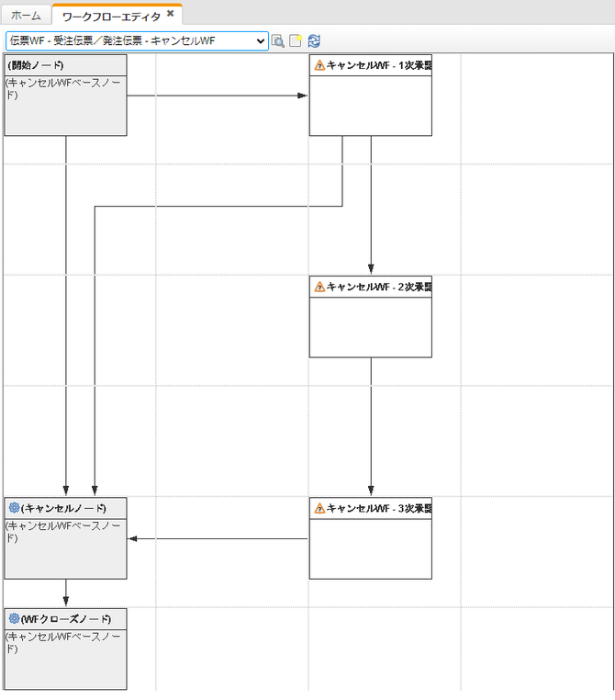Click the gear icon on WFクローズノード
Image resolution: width=615 pixels, height=700 pixels.
click(15, 618)
